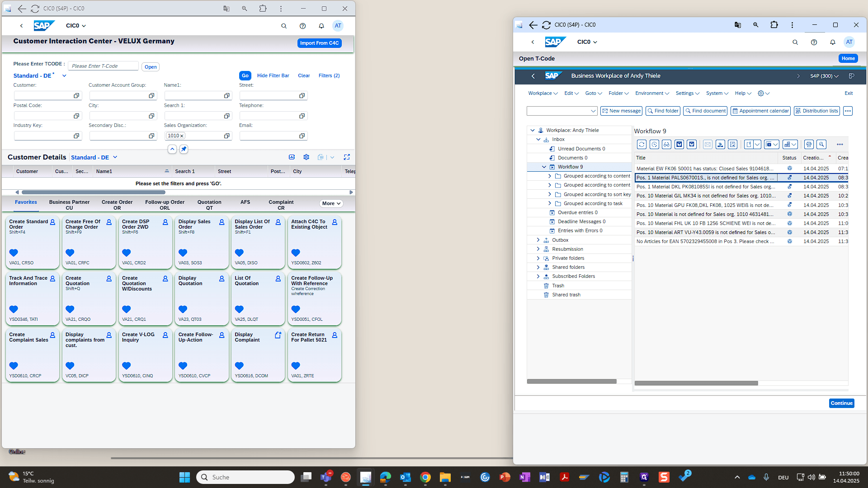
Task: Open Google Chrome from the taskbar
Action: (425, 477)
